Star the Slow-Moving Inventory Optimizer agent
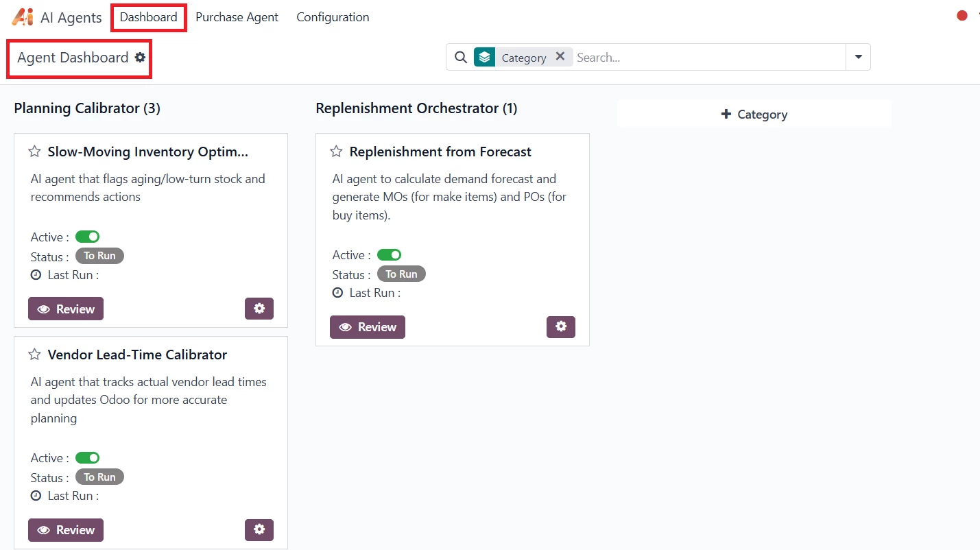980x550 pixels. click(34, 152)
